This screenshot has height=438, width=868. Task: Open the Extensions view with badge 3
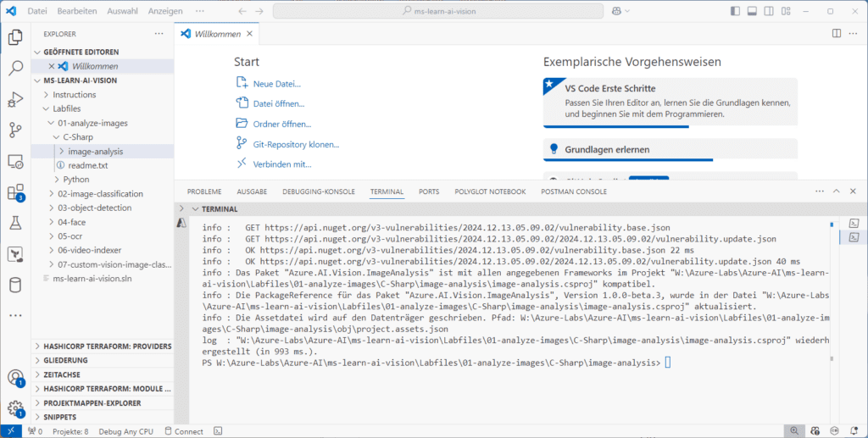[x=15, y=192]
